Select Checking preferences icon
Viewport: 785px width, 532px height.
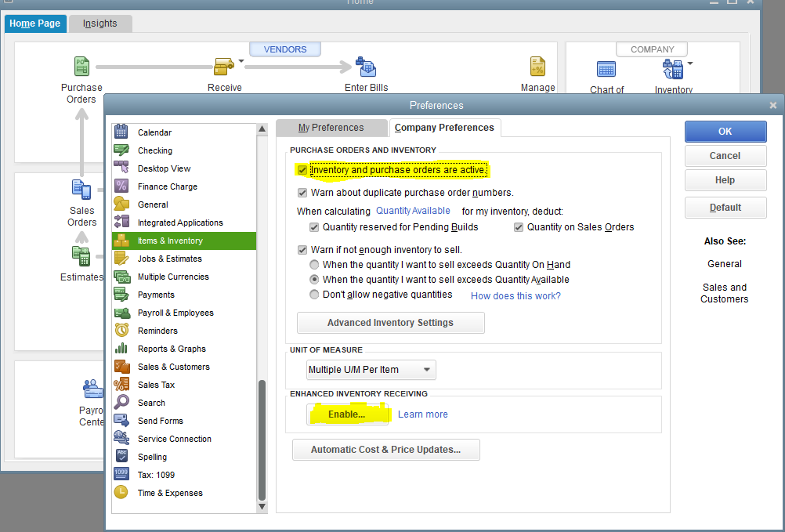(121, 150)
